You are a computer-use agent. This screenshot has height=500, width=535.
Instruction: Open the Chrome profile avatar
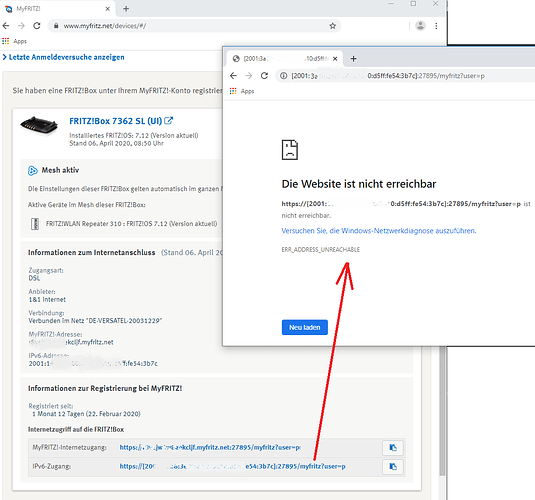(420, 26)
